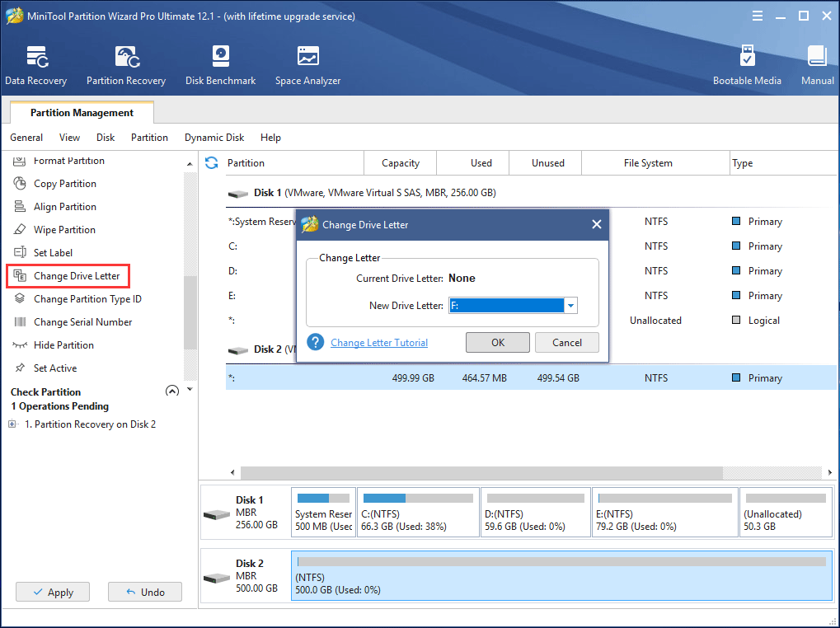Open the Change Letter Tutorial link
This screenshot has width=840, height=628.
(379, 343)
